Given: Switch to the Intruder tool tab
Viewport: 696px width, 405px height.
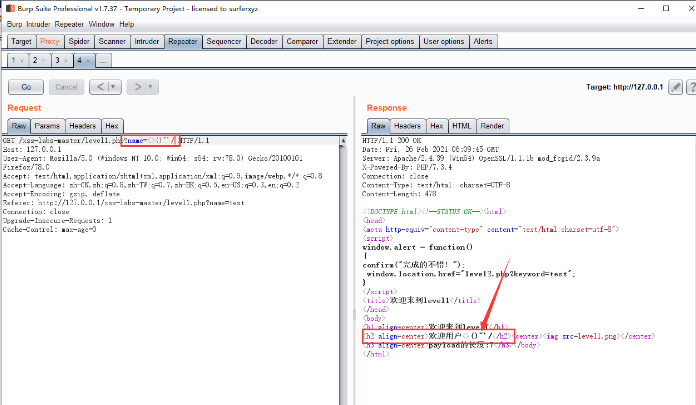Looking at the screenshot, I should [x=146, y=41].
